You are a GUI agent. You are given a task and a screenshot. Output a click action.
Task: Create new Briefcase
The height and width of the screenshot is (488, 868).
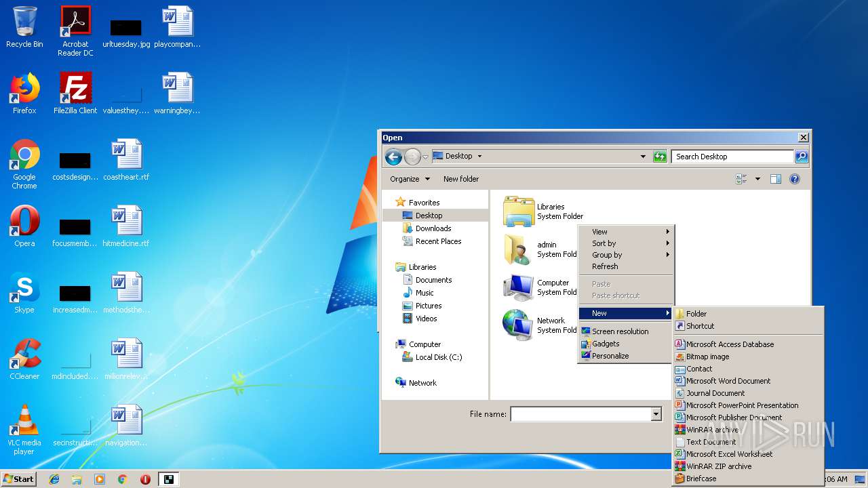click(748, 479)
